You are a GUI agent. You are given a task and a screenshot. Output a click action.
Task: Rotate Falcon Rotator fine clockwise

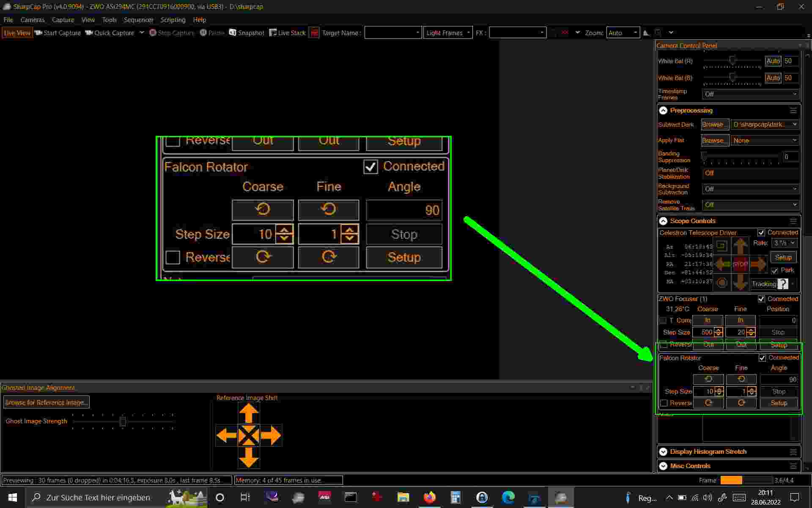pyautogui.click(x=741, y=403)
